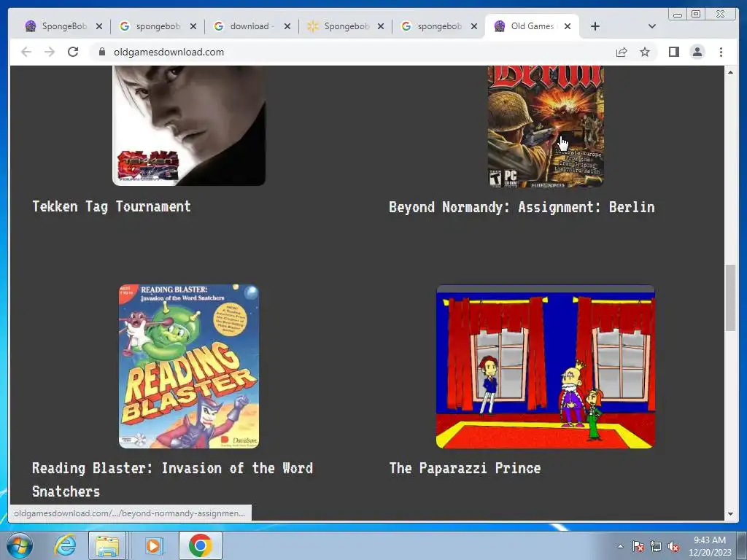The height and width of the screenshot is (560, 747).
Task: Close the first SpongeBob tab
Action: [x=99, y=26]
